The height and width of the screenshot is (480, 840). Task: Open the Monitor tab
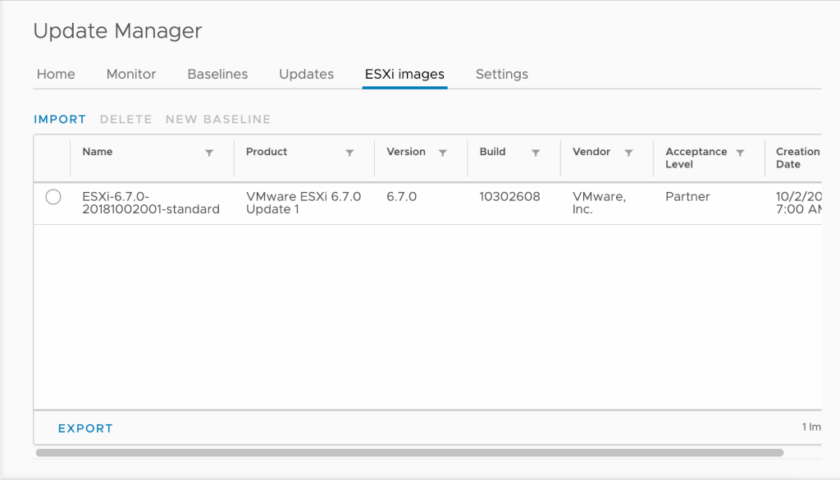click(x=131, y=74)
